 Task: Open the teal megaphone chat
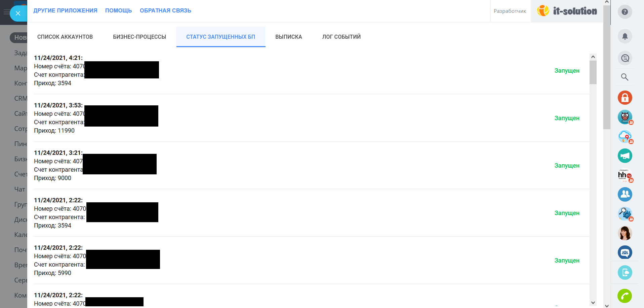(x=625, y=156)
